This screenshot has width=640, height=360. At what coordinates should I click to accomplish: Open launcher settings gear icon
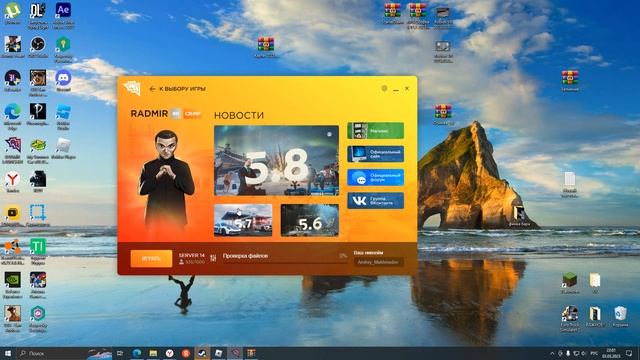pos(384,88)
